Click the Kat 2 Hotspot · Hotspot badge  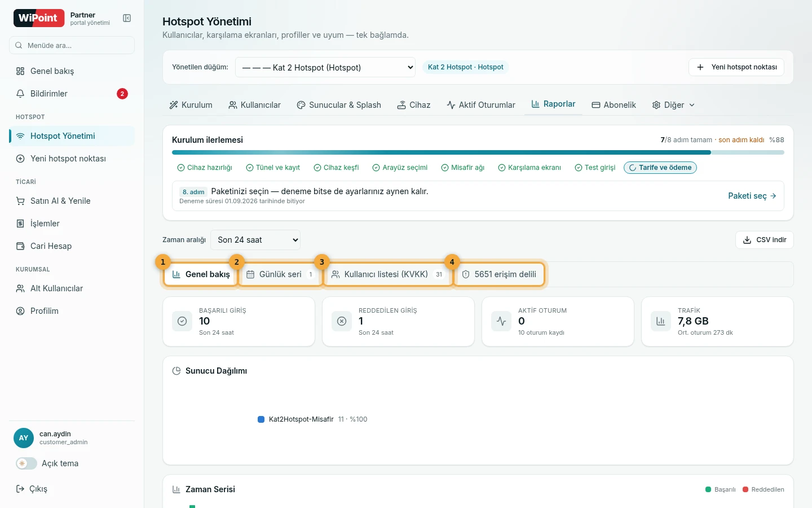click(x=466, y=67)
